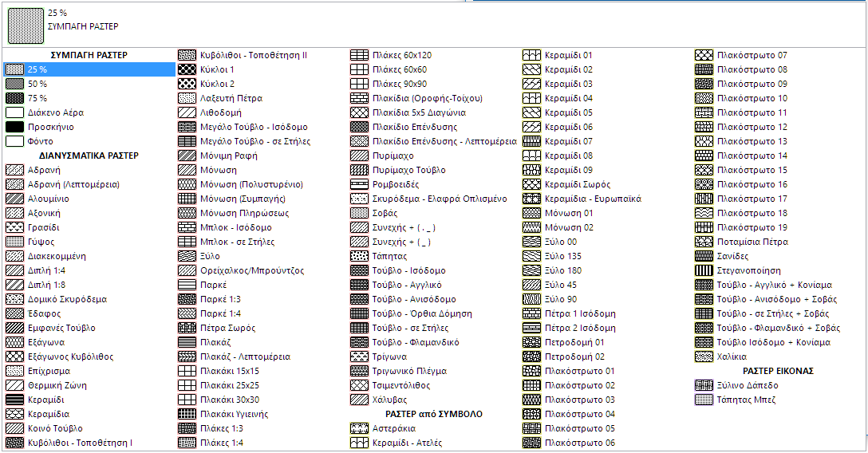
Task: Select Πλακάζ - Λεπτομέρεια entry
Action: [x=245, y=356]
